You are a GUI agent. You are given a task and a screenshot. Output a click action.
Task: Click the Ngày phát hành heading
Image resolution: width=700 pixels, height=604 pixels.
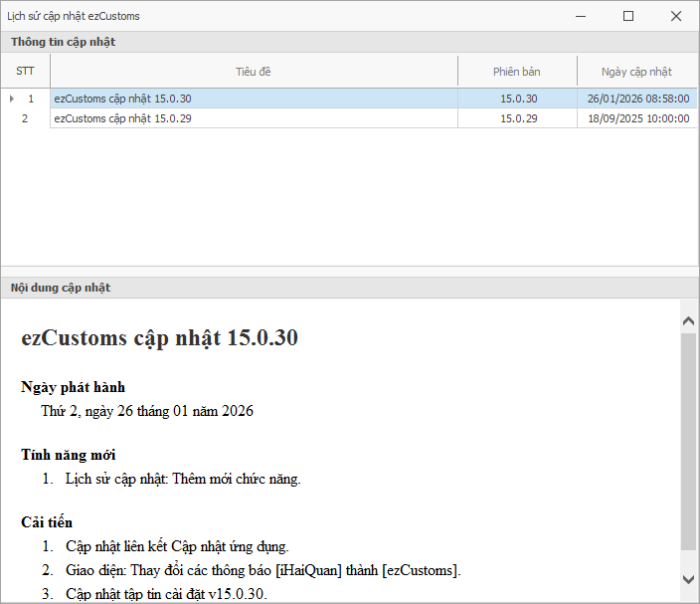(x=74, y=387)
